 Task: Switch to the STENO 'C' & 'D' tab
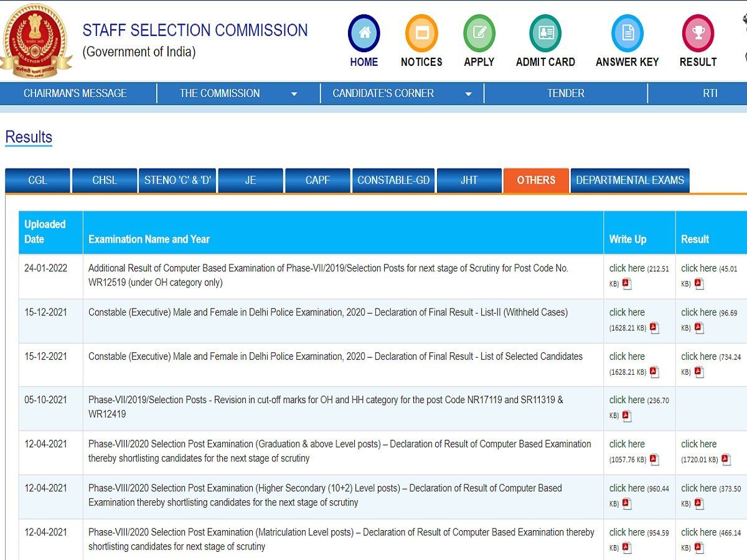(x=177, y=180)
